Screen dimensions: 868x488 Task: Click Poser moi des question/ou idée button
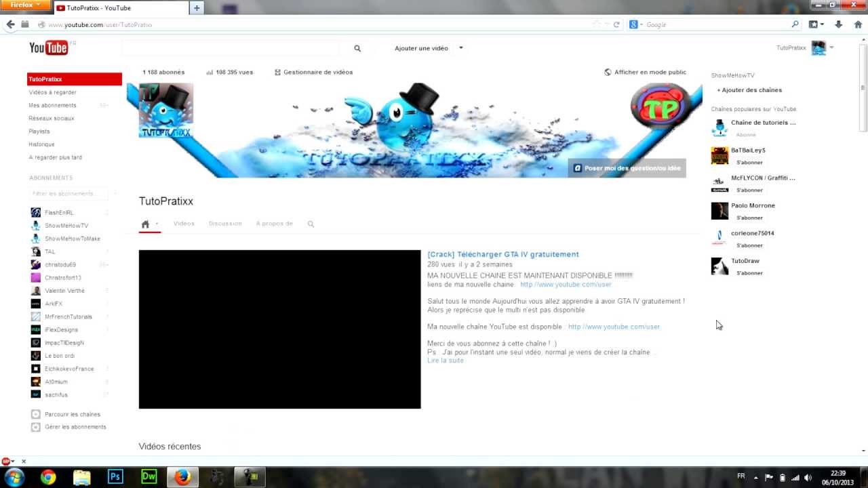[x=627, y=168]
